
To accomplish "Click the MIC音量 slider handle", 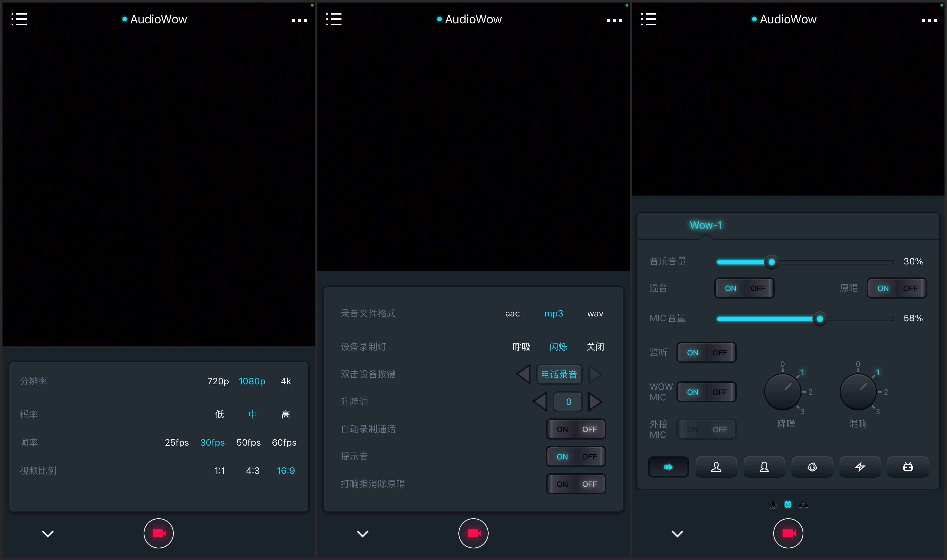I will [x=820, y=319].
